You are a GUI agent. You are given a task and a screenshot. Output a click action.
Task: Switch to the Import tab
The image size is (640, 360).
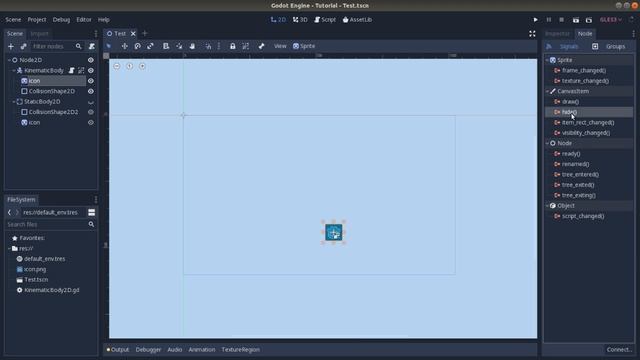(x=39, y=34)
